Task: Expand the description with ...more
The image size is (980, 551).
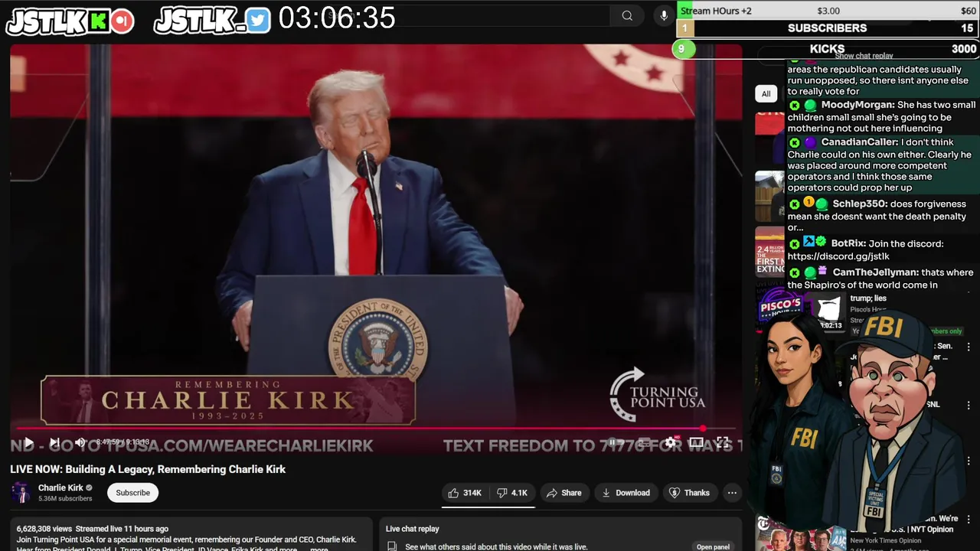Action: [318, 549]
